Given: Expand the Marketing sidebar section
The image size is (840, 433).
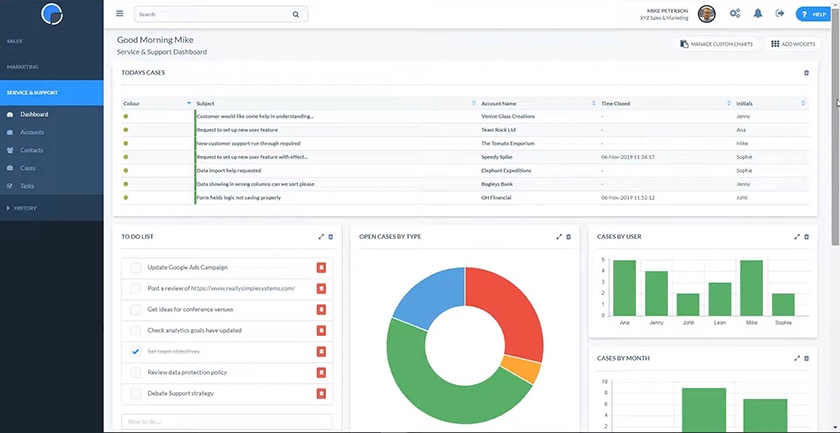Looking at the screenshot, I should 51,67.
